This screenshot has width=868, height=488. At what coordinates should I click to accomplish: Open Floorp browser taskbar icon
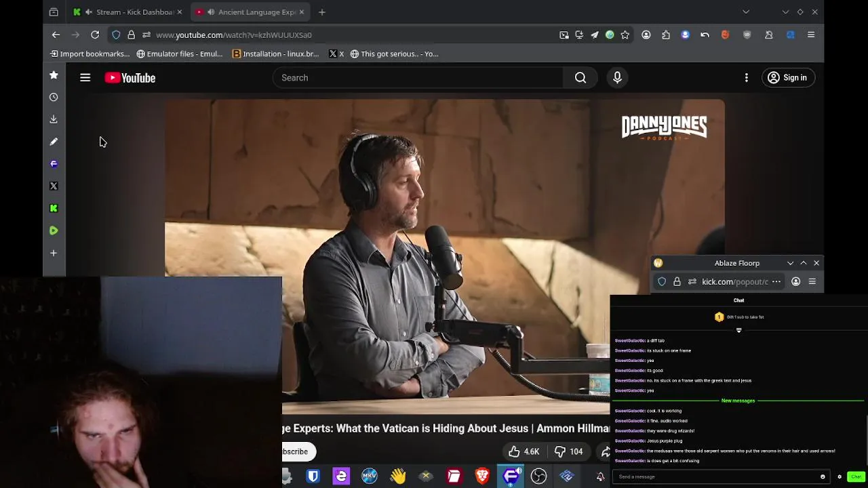point(511,476)
